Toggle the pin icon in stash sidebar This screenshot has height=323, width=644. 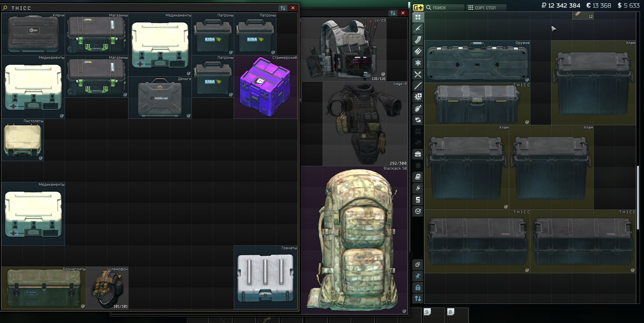(x=418, y=276)
